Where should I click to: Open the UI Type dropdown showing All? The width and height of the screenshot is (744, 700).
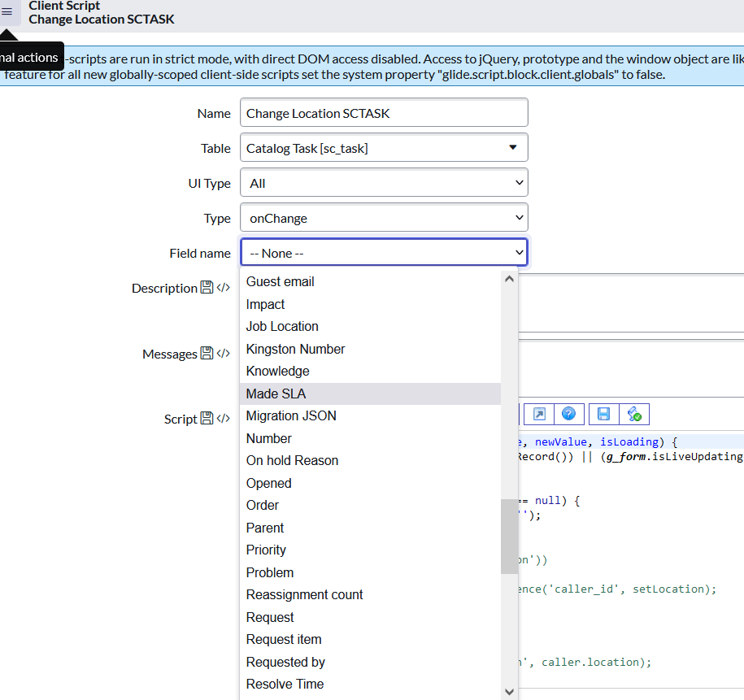pyautogui.click(x=384, y=183)
